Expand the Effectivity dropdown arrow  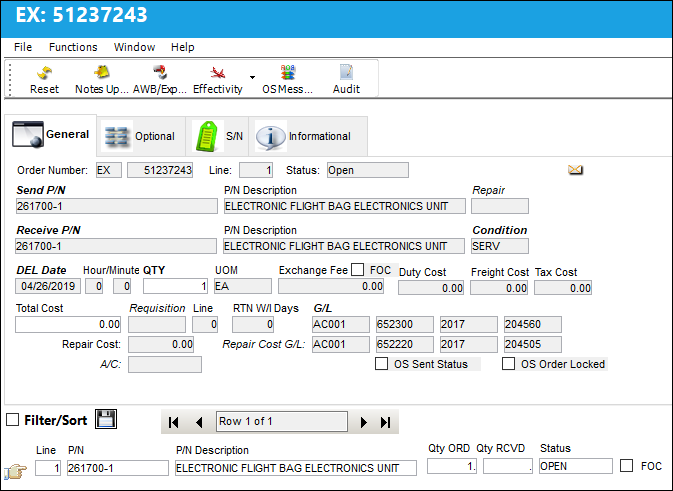pos(252,77)
